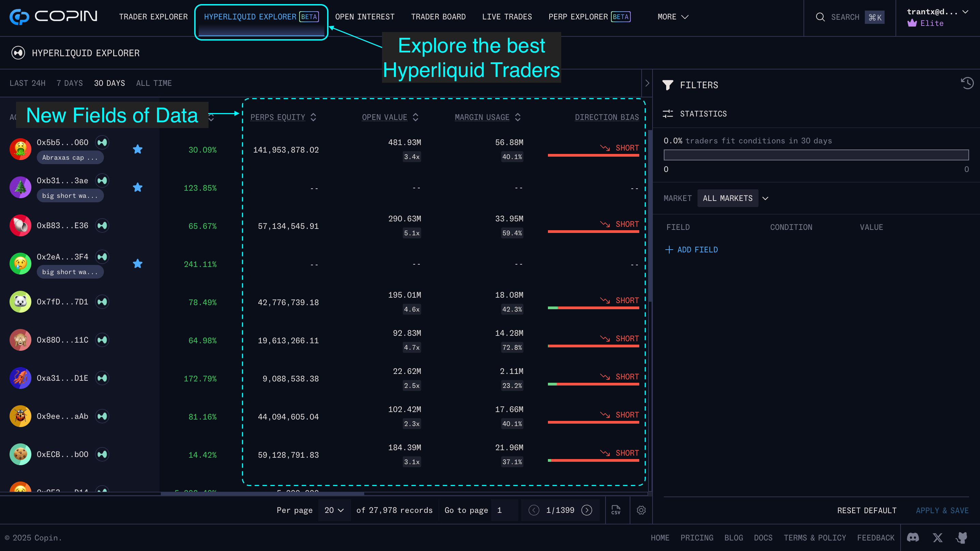Open table settings gear icon

click(641, 510)
